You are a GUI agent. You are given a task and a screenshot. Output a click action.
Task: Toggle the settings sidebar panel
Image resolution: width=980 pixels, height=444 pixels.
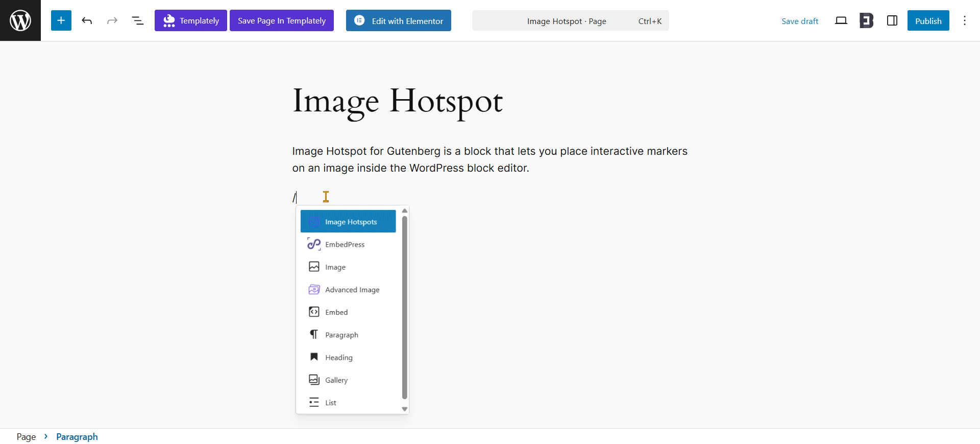(x=892, y=20)
